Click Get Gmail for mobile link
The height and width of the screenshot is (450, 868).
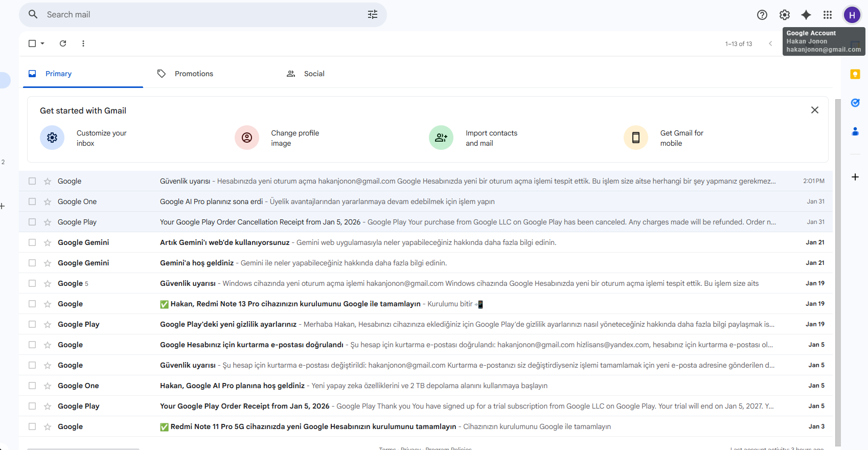point(681,138)
